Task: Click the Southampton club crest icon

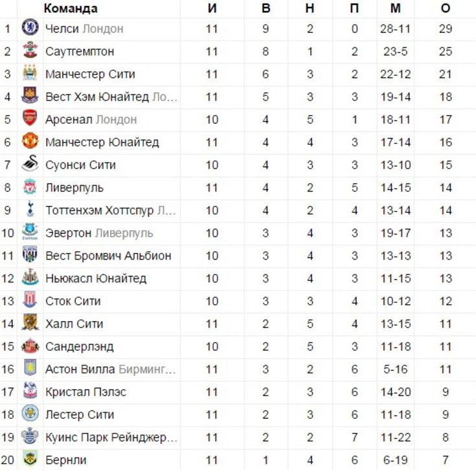Action: pos(30,50)
